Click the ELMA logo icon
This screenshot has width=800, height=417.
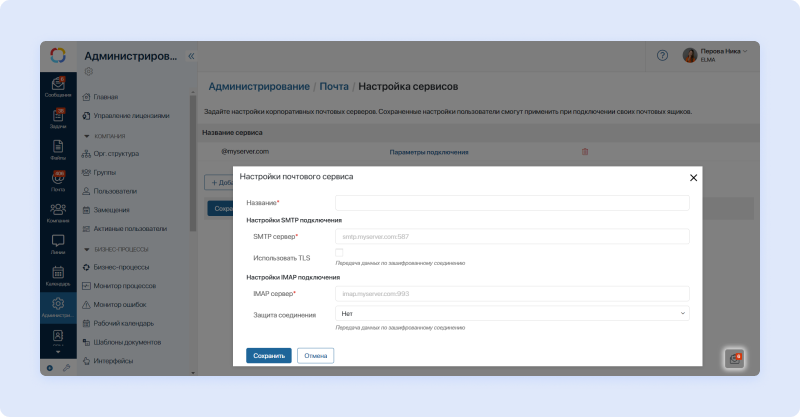pos(58,55)
